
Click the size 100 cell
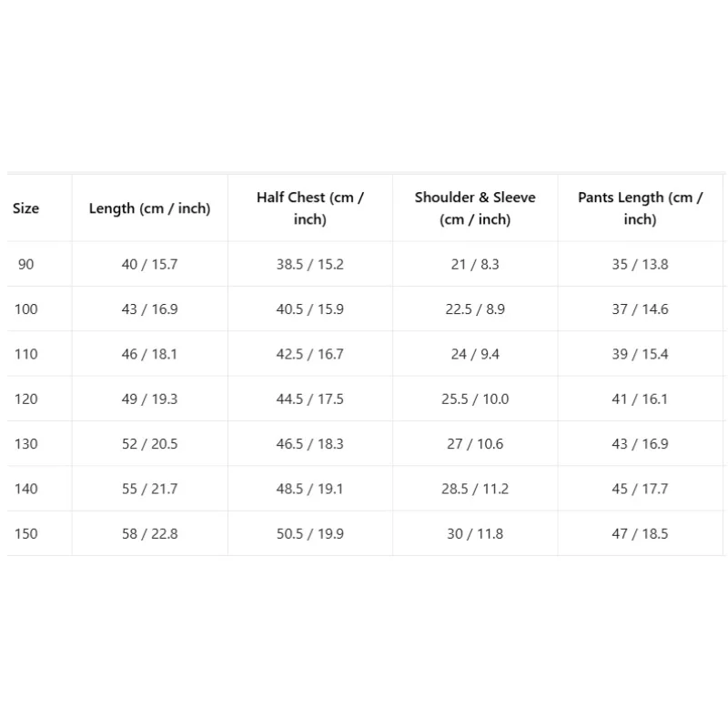coord(26,309)
